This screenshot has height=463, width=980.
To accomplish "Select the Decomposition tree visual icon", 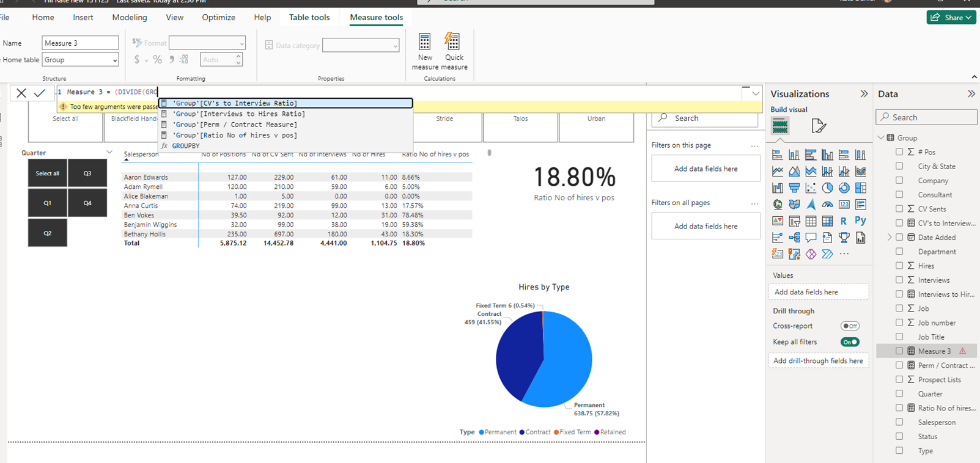I will pos(794,237).
